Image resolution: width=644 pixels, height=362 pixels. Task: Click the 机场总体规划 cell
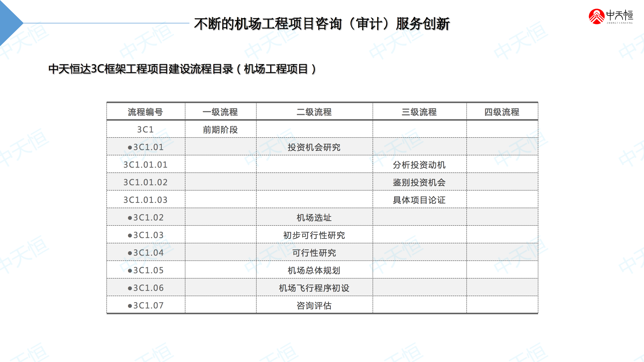(x=314, y=270)
